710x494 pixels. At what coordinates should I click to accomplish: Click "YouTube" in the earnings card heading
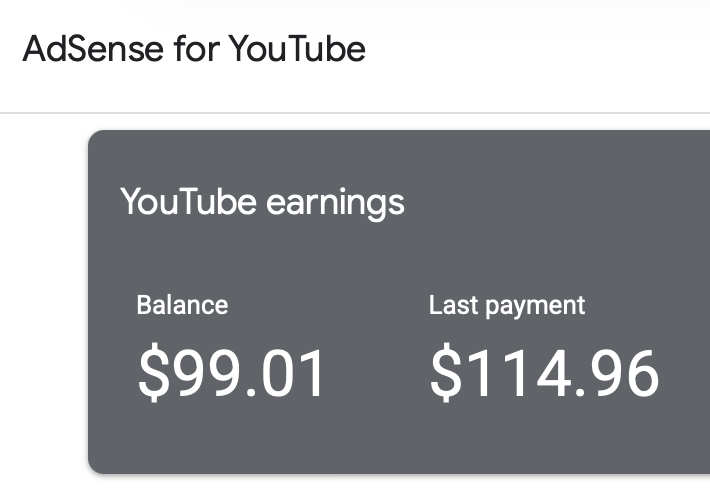188,201
